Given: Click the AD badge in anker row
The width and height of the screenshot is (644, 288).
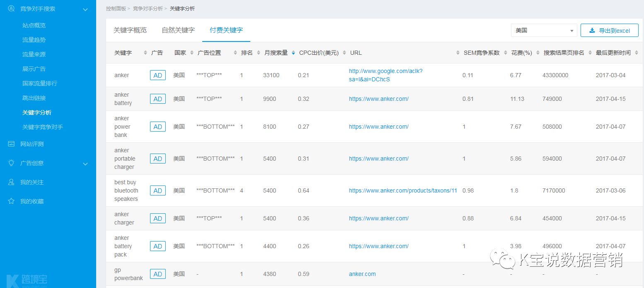Looking at the screenshot, I should click(x=157, y=75).
